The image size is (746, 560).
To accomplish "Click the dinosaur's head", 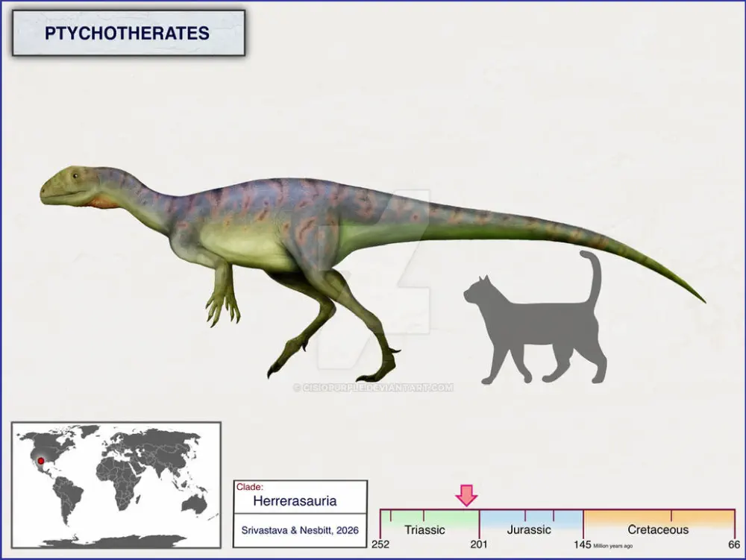I will click(69, 186).
